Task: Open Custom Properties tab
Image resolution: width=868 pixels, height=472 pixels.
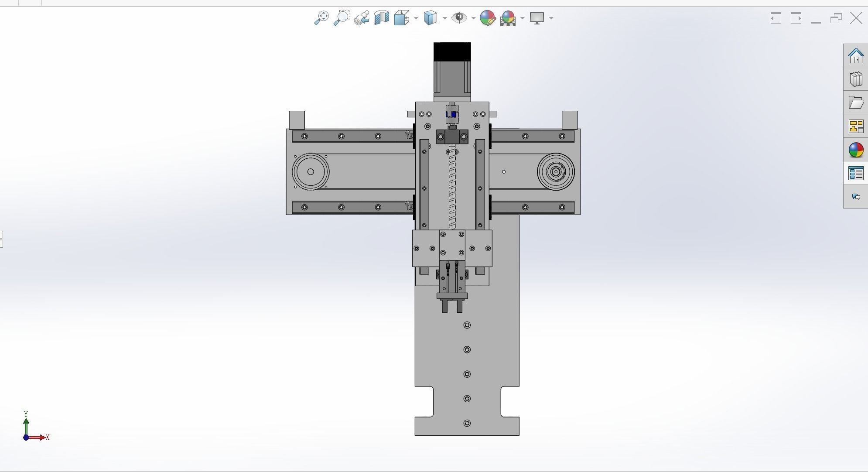Action: [856, 174]
